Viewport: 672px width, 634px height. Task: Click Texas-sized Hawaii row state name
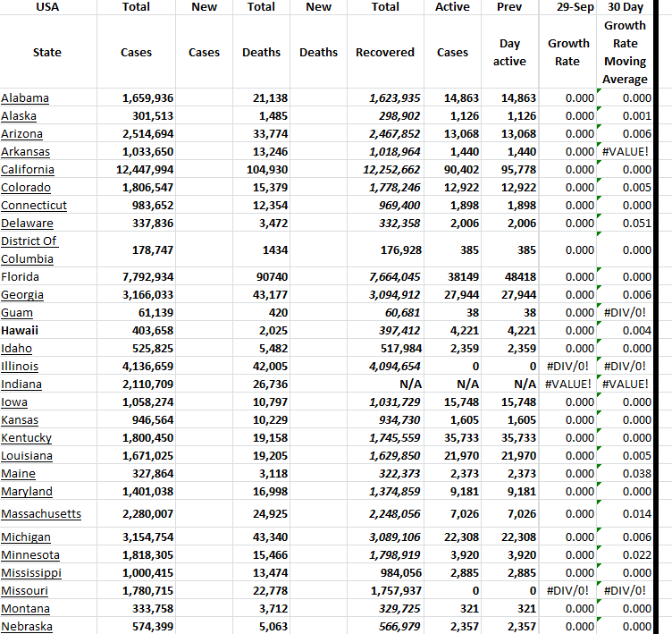point(19,331)
